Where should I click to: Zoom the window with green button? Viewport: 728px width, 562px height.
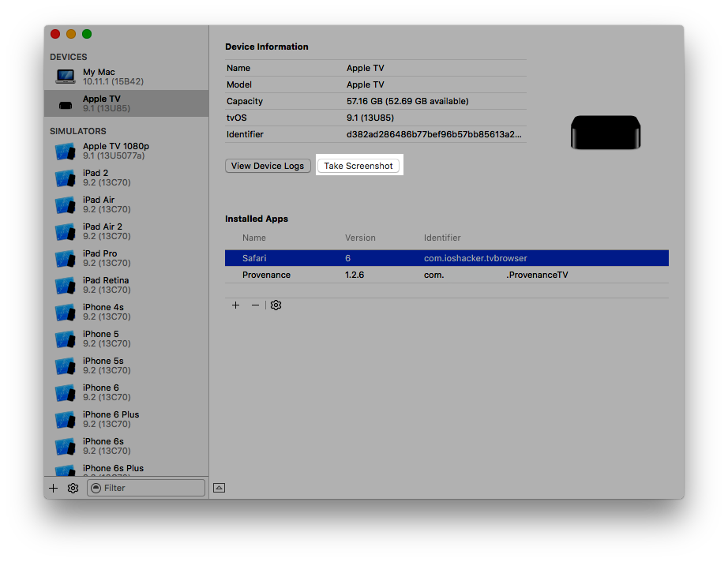coord(87,34)
